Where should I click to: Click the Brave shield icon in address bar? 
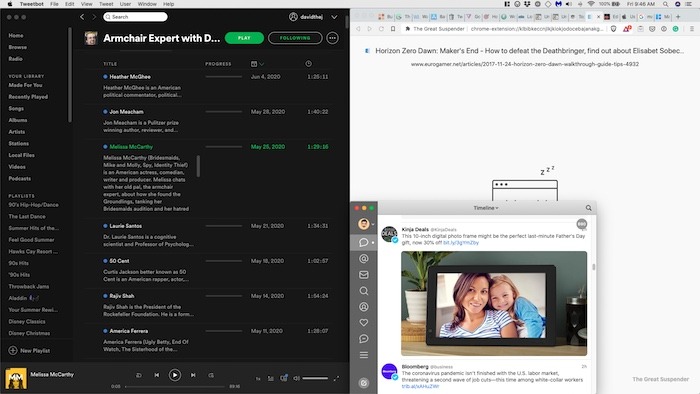pos(613,29)
